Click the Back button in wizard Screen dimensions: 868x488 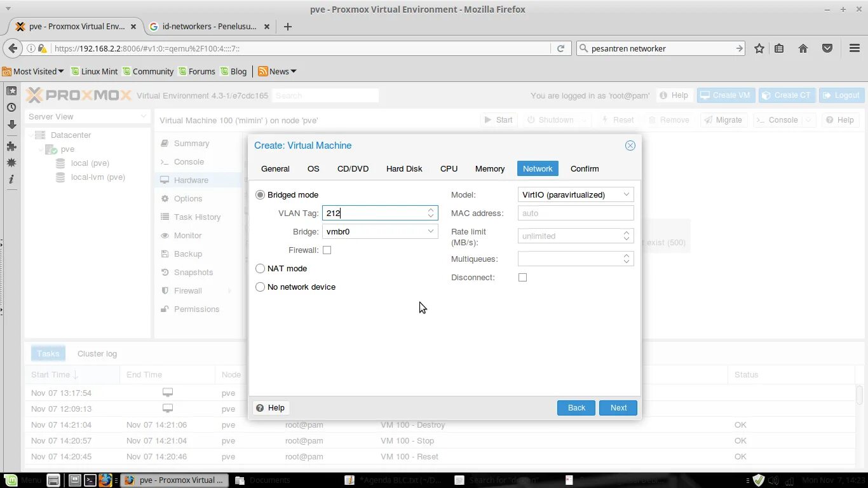[x=576, y=408]
